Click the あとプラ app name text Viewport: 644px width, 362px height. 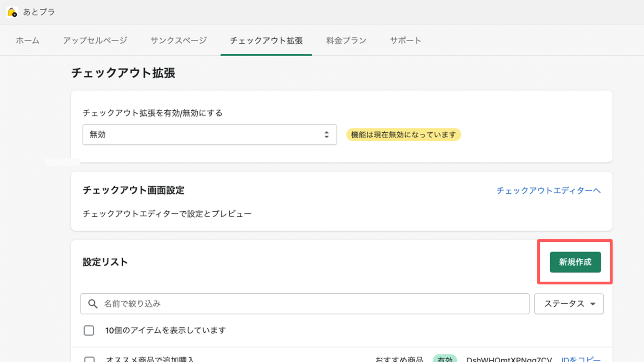pos(39,12)
